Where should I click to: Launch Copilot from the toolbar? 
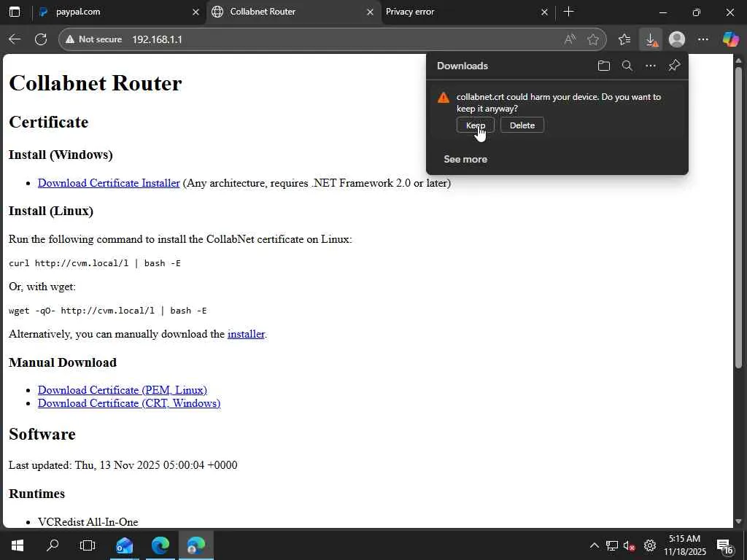(x=730, y=39)
